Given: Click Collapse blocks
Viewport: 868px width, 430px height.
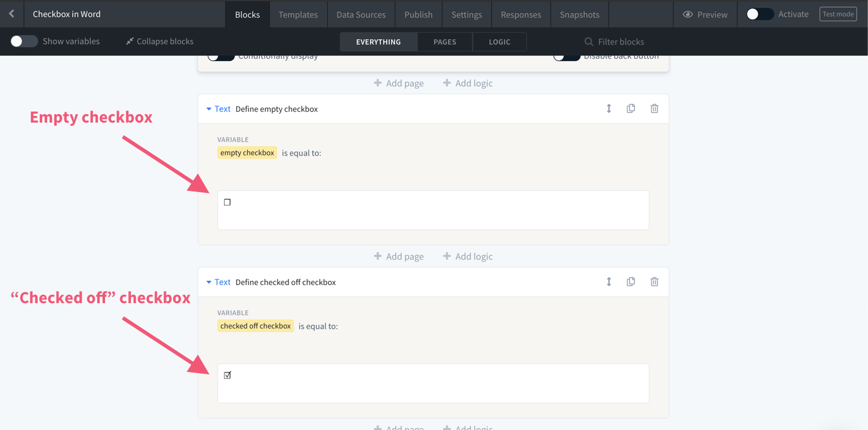Looking at the screenshot, I should (x=159, y=41).
